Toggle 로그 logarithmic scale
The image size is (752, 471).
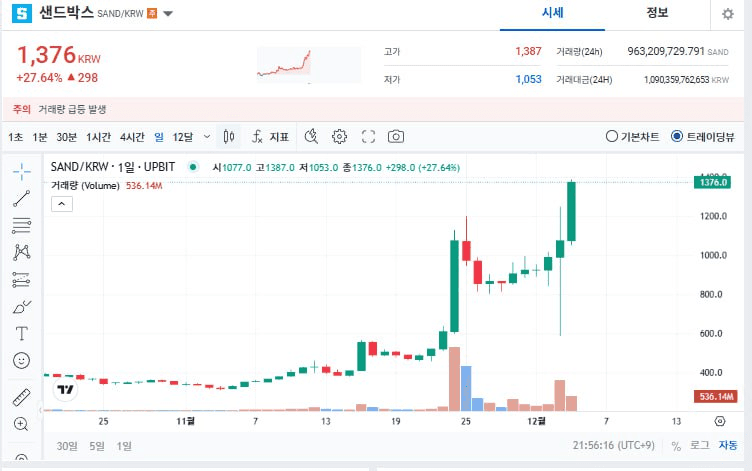[x=700, y=446]
